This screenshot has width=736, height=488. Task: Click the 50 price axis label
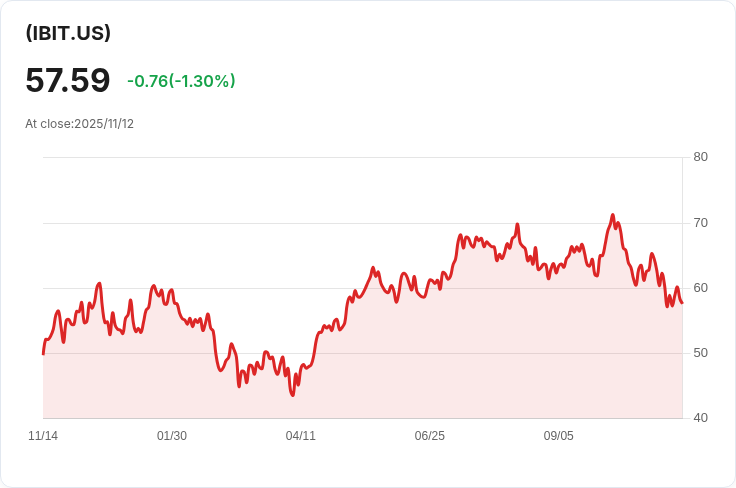(x=700, y=353)
